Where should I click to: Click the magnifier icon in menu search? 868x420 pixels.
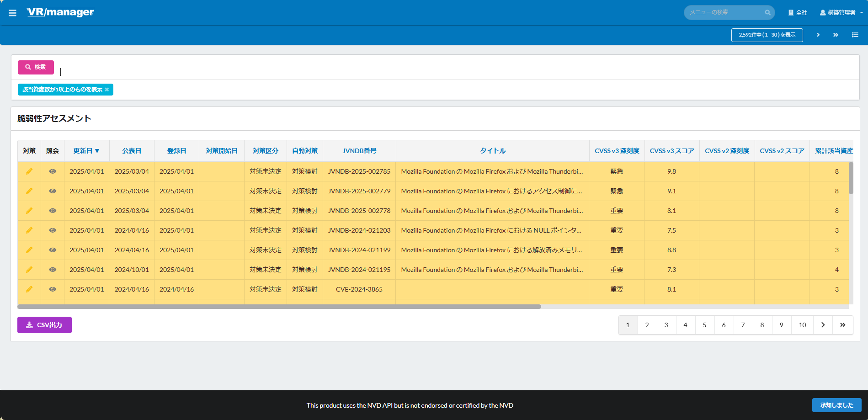[767, 13]
